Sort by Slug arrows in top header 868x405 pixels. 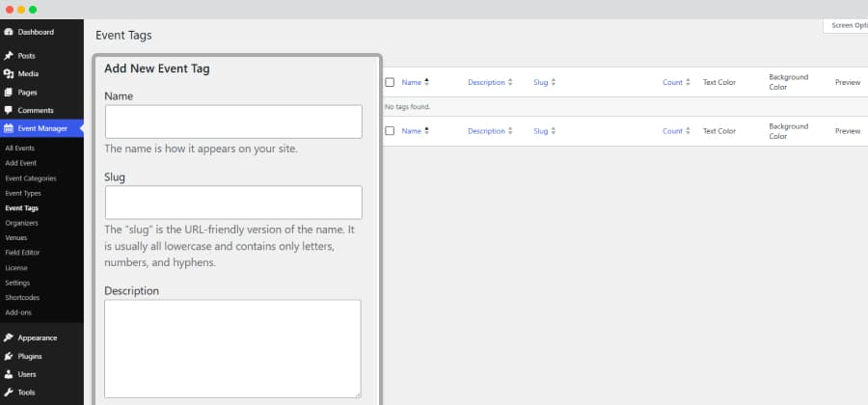(x=553, y=82)
